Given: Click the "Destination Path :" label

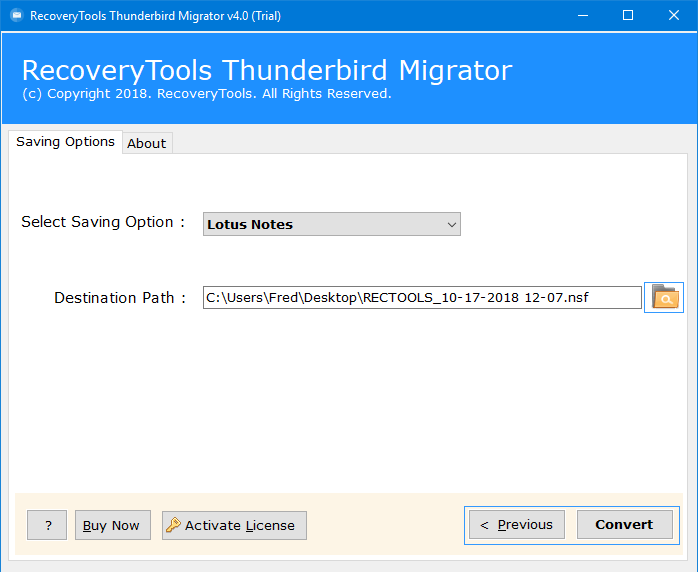Looking at the screenshot, I should pos(120,297).
